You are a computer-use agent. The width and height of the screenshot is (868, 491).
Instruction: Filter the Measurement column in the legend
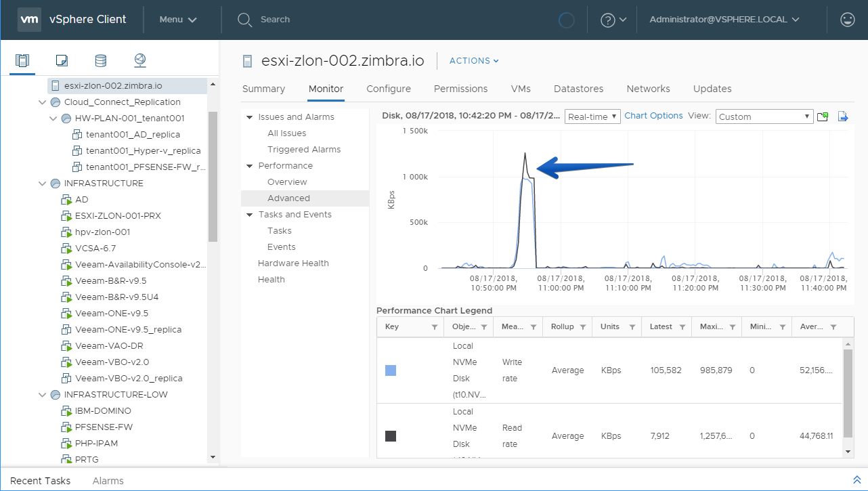click(534, 327)
